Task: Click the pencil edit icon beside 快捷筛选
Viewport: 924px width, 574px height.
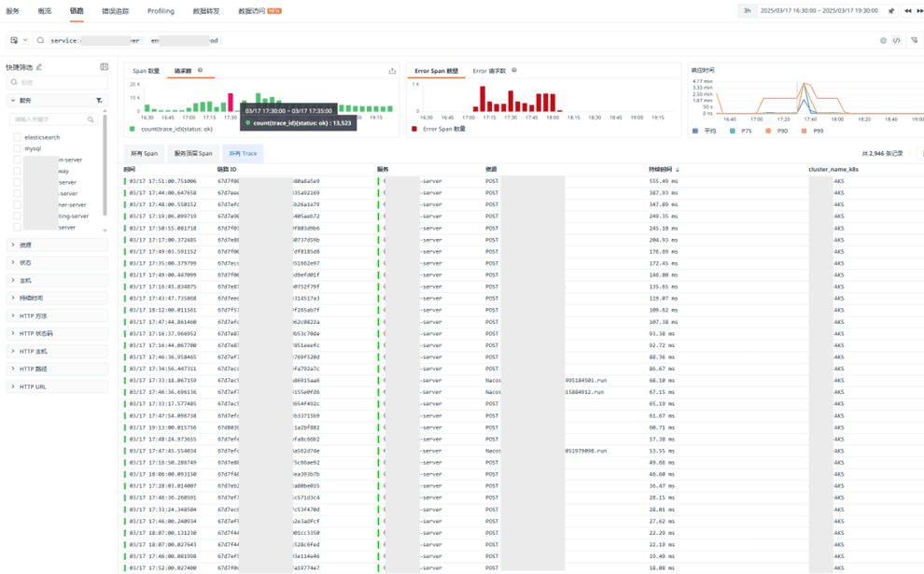Action: click(39, 67)
